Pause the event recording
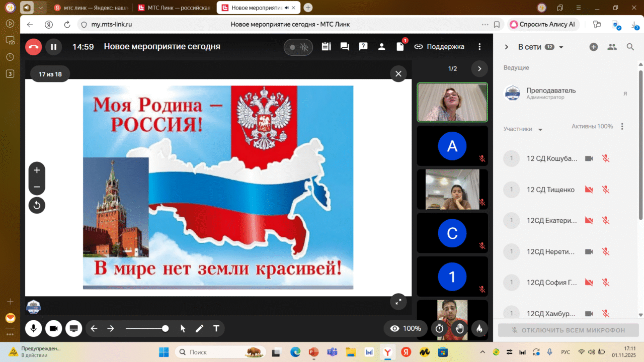Screen dimensions: 644x362 point(53,47)
